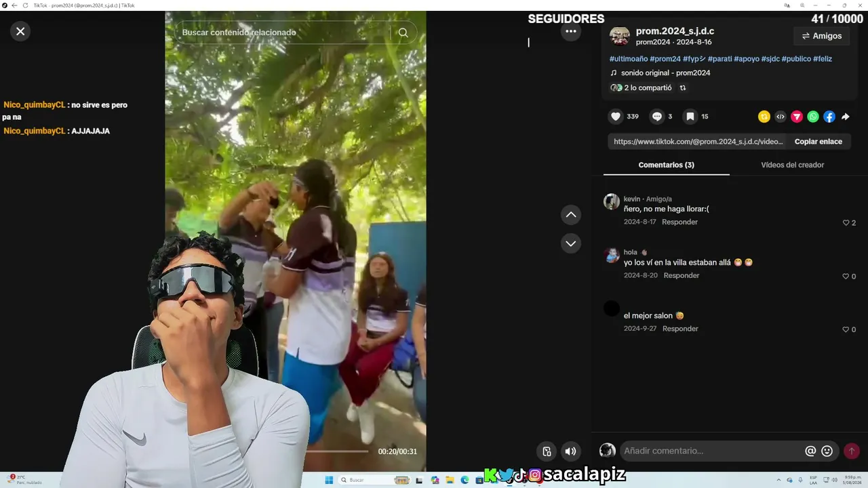Share video via WhatsApp icon

point(813,117)
